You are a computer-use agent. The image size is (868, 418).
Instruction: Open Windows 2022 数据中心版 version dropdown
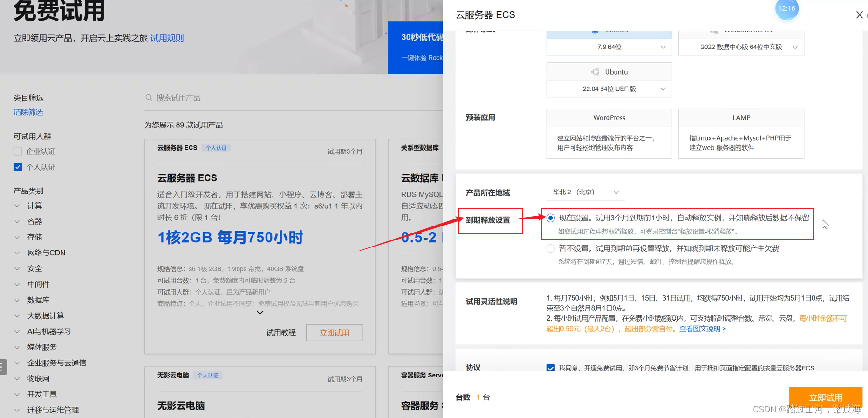[741, 47]
